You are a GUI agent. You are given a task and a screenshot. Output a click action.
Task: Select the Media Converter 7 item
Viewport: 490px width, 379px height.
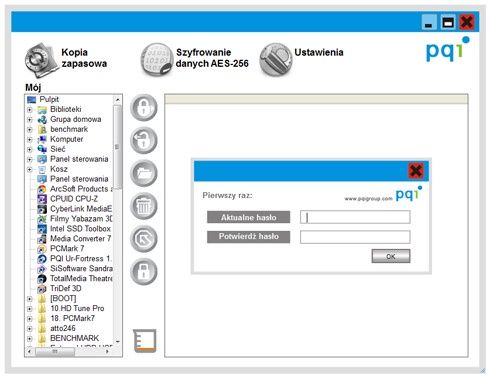80,239
